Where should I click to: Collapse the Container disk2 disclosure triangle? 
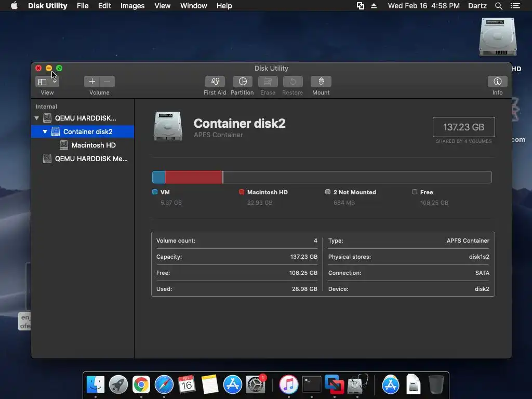(45, 131)
